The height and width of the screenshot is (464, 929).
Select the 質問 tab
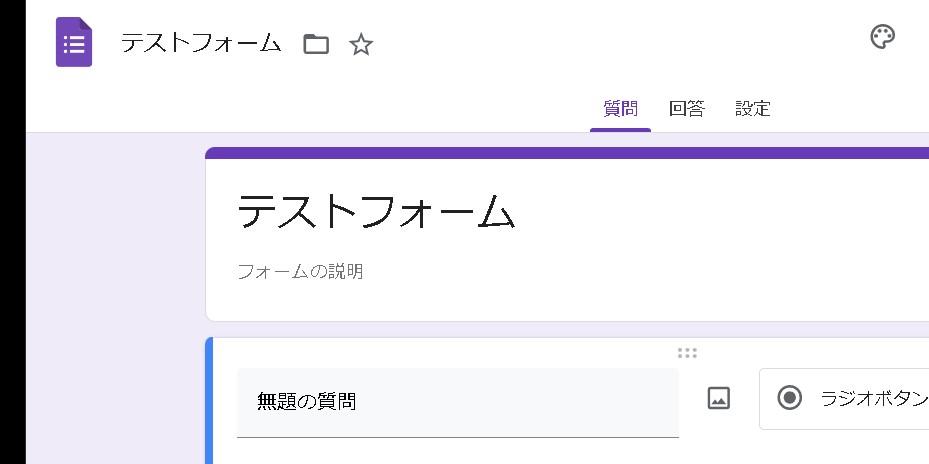point(620,109)
